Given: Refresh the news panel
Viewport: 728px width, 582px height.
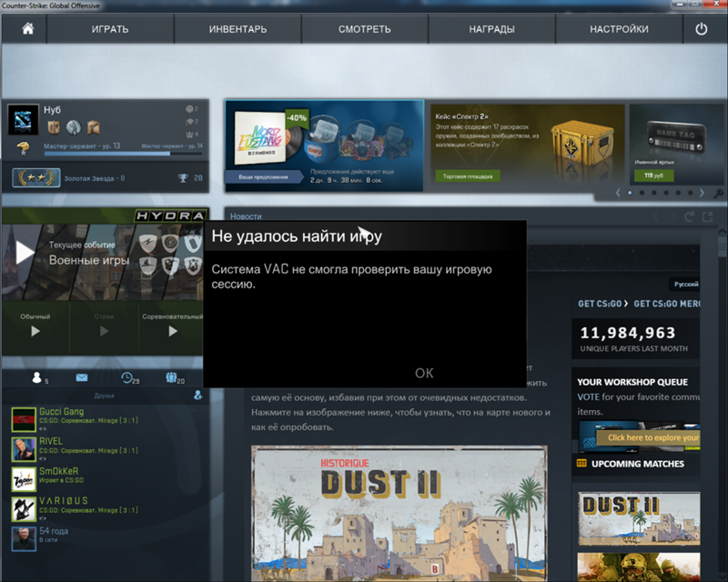Looking at the screenshot, I should (x=689, y=216).
